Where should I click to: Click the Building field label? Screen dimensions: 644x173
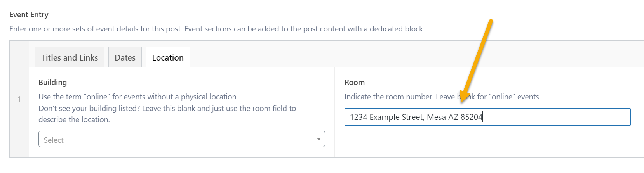(x=52, y=82)
